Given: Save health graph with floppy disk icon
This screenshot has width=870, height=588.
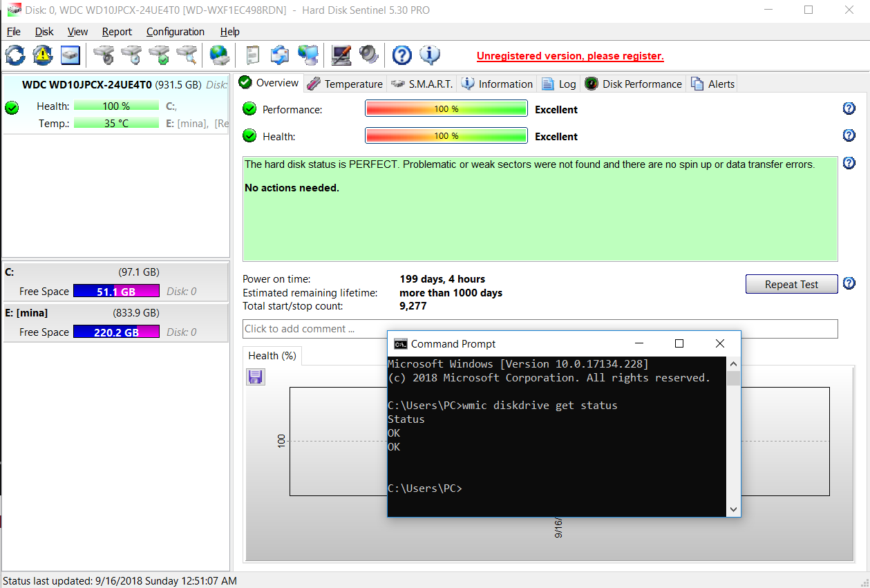Looking at the screenshot, I should [x=256, y=377].
